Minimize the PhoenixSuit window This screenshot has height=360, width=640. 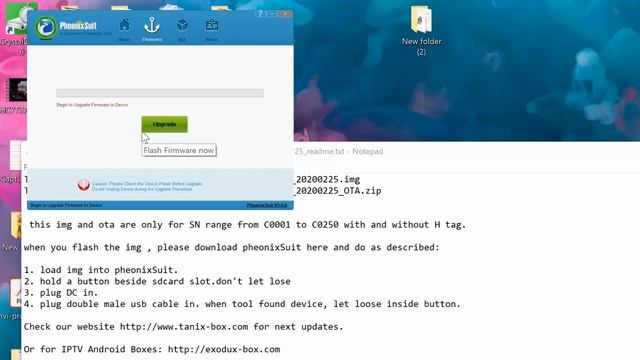coord(272,14)
